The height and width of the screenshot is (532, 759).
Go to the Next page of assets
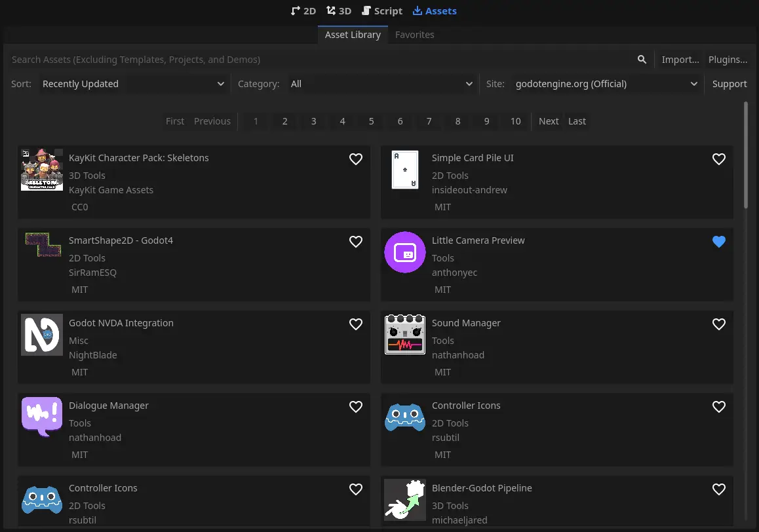click(549, 121)
